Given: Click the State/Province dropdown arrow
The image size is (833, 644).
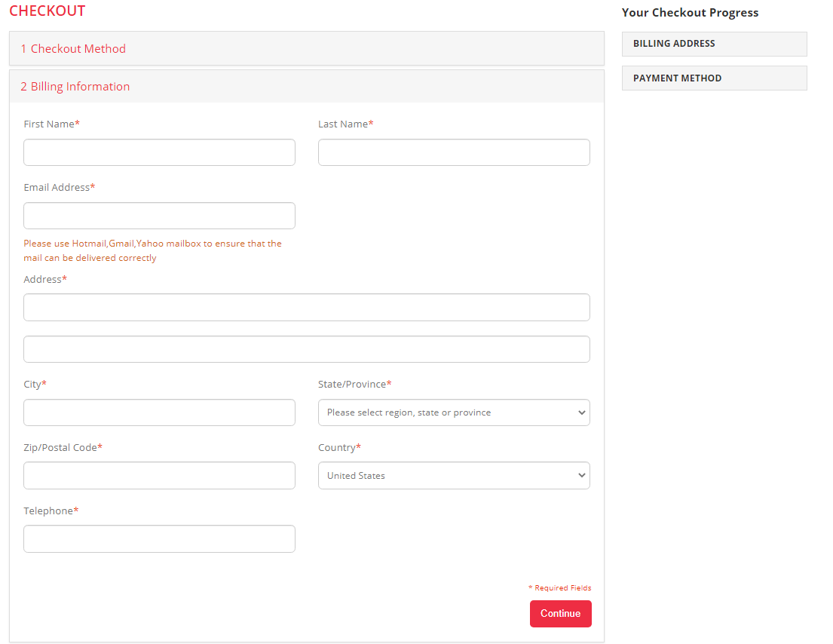Looking at the screenshot, I should pos(580,412).
